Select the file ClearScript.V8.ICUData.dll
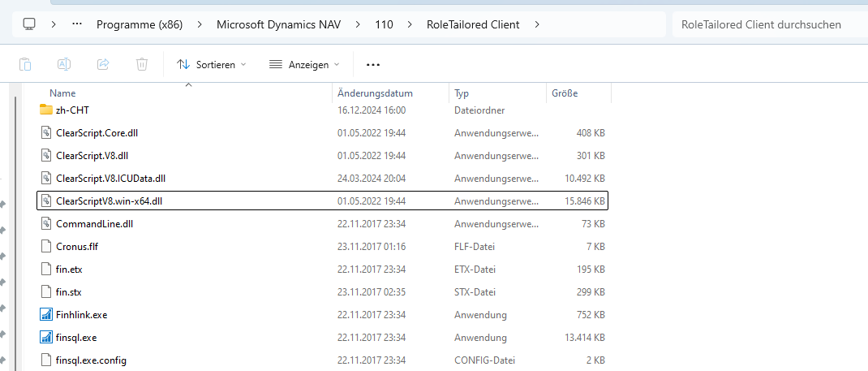This screenshot has height=371, width=868. coord(110,179)
